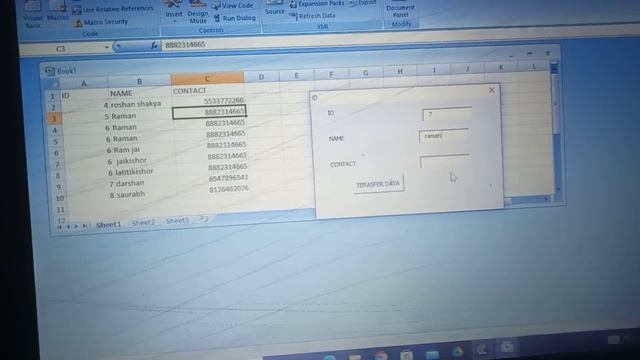
Task: Click cell with 'jaikishor'
Action: pos(143,161)
